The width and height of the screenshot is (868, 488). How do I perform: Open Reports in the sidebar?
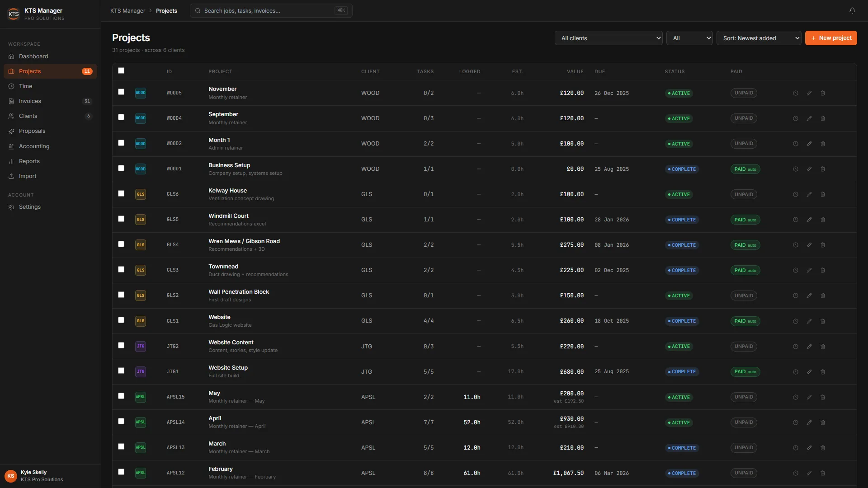click(50, 161)
